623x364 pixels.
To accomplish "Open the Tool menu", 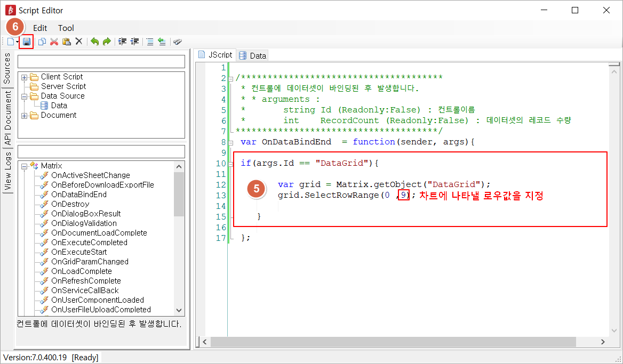I will pyautogui.click(x=66, y=28).
